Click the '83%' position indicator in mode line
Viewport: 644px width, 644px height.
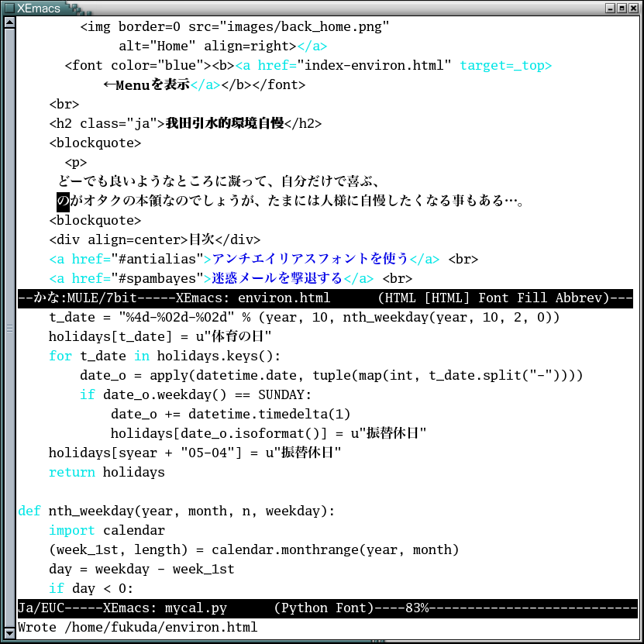[x=417, y=608]
